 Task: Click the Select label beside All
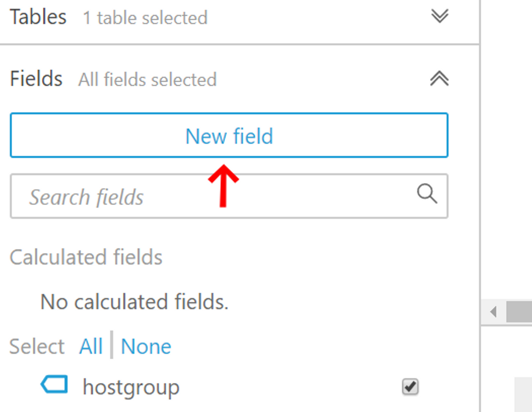[37, 347]
